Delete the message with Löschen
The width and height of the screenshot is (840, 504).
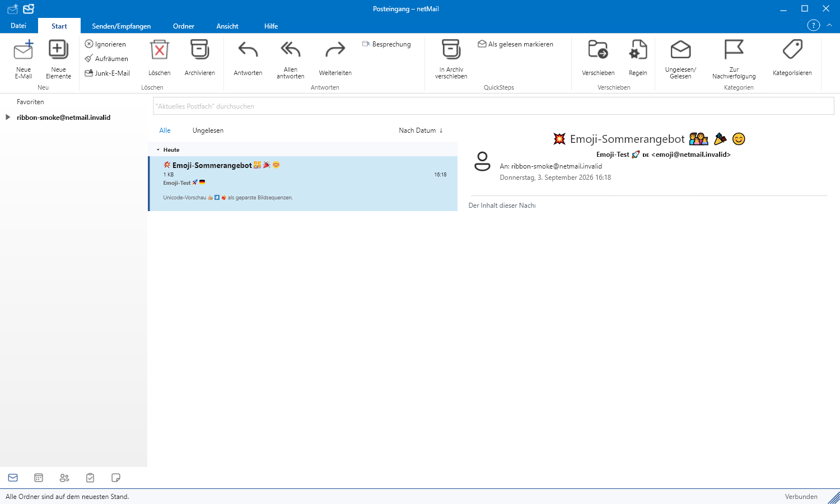click(x=160, y=58)
